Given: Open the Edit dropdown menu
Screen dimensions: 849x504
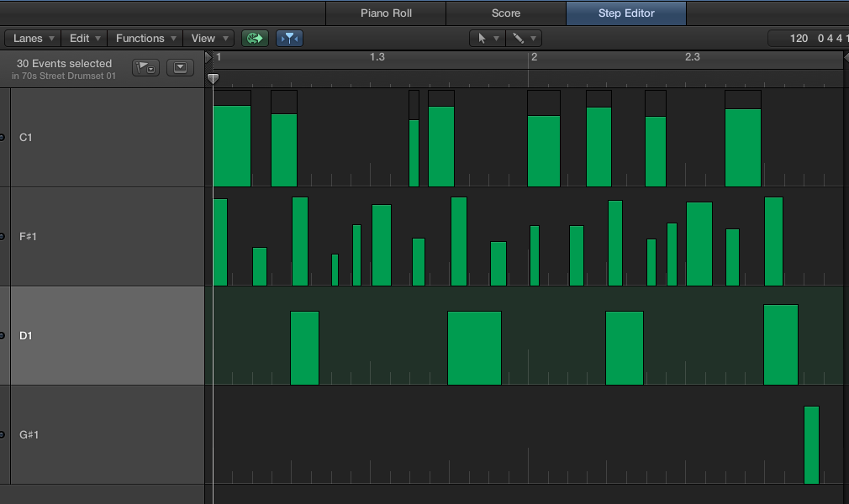Looking at the screenshot, I should (x=85, y=39).
